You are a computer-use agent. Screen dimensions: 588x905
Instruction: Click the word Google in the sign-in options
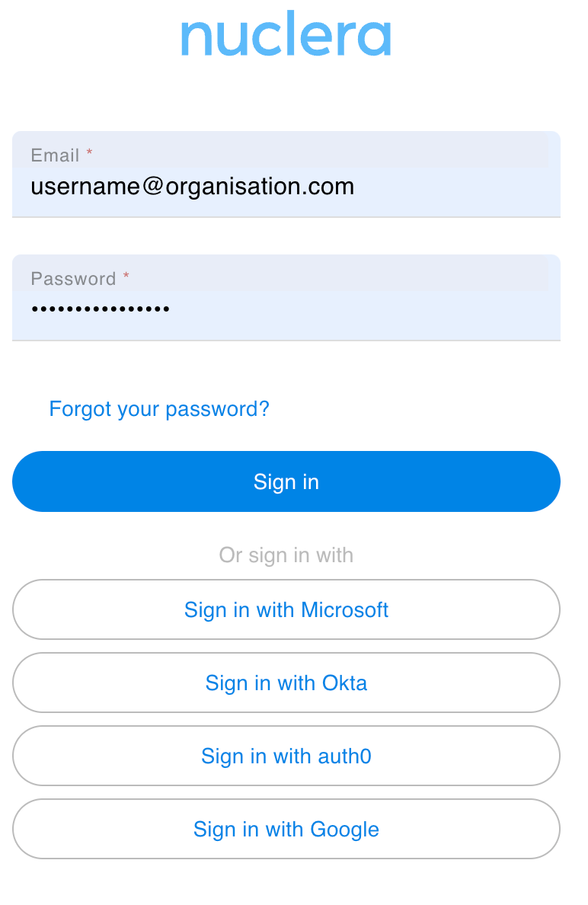pos(344,829)
